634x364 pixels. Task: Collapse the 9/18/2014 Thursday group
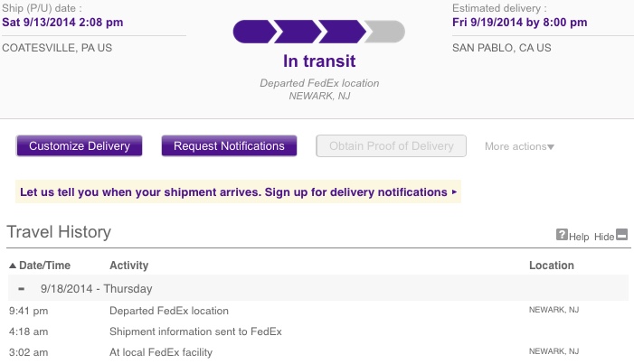22,289
